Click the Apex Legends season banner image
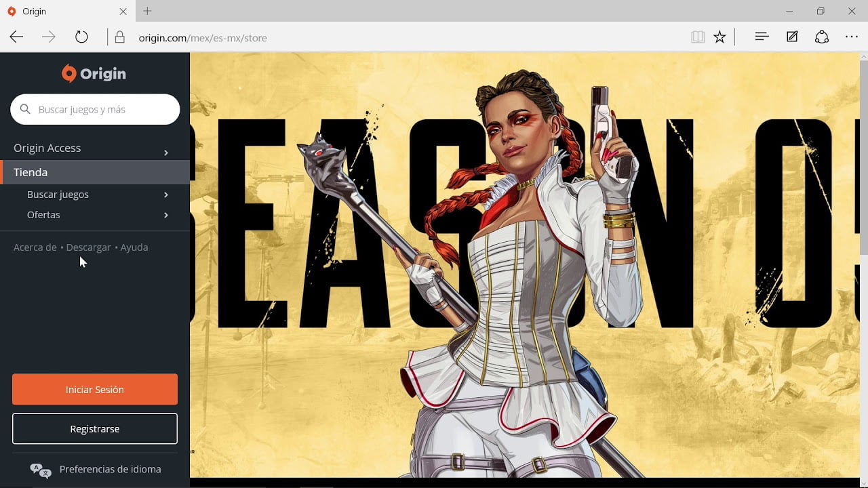 [524, 265]
